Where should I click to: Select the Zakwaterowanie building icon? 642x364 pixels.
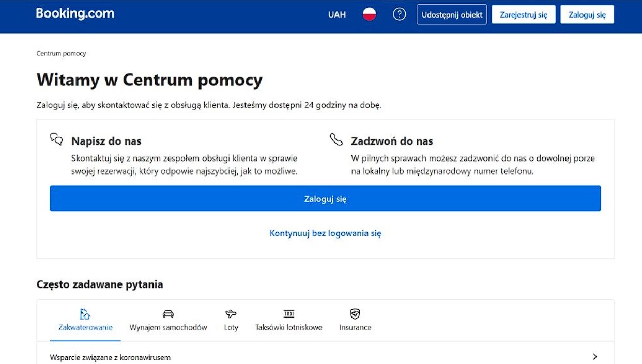click(85, 314)
